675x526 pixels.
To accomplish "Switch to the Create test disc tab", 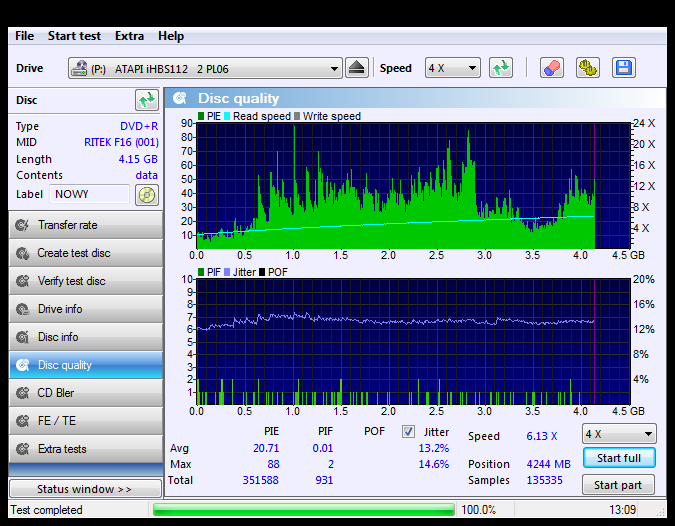I will 86,253.
